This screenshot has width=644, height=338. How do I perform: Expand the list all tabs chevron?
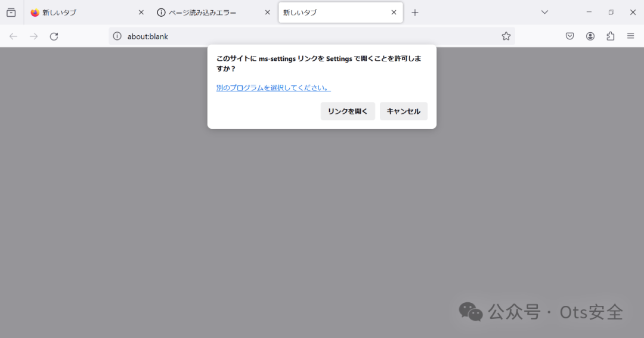pos(544,13)
